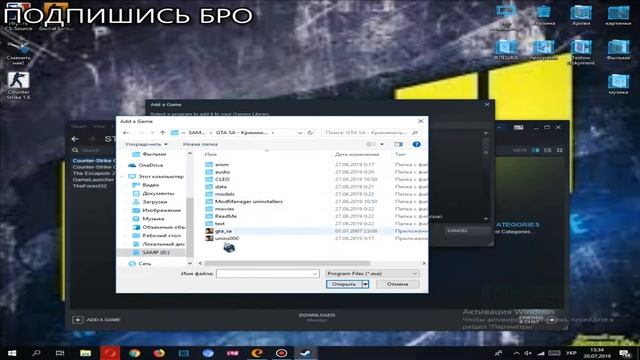Click the Открыть button
Image resolution: width=640 pixels, height=360 pixels.
point(344,284)
